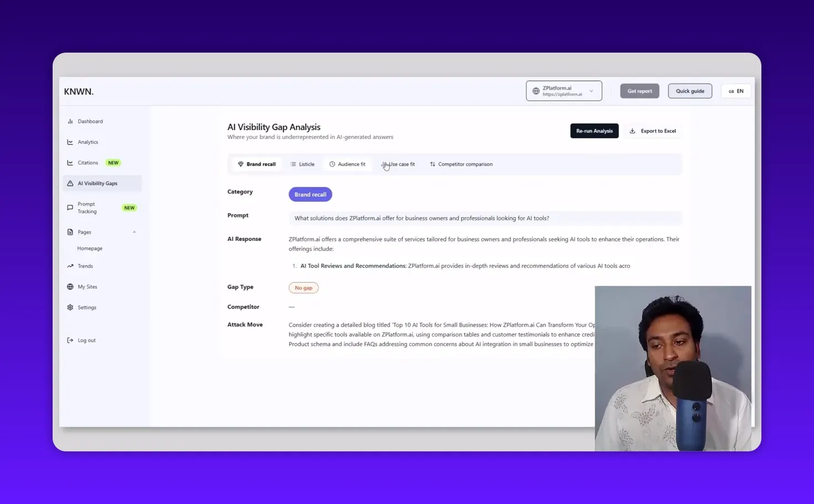The width and height of the screenshot is (814, 504).
Task: Open the ZPlatform.ai site selector dropdown
Action: coord(564,90)
